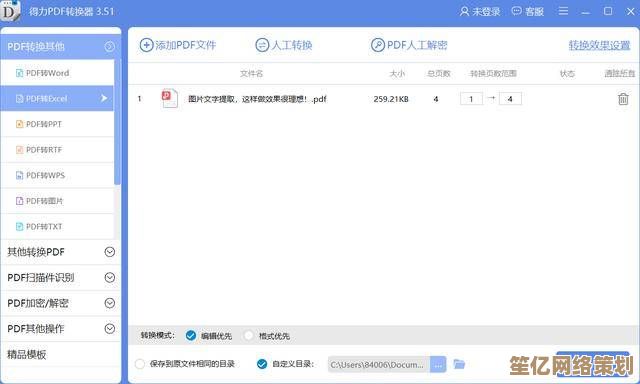Click the sidebar vertical scrollbar
The width and height of the screenshot is (640, 384).
(x=118, y=122)
